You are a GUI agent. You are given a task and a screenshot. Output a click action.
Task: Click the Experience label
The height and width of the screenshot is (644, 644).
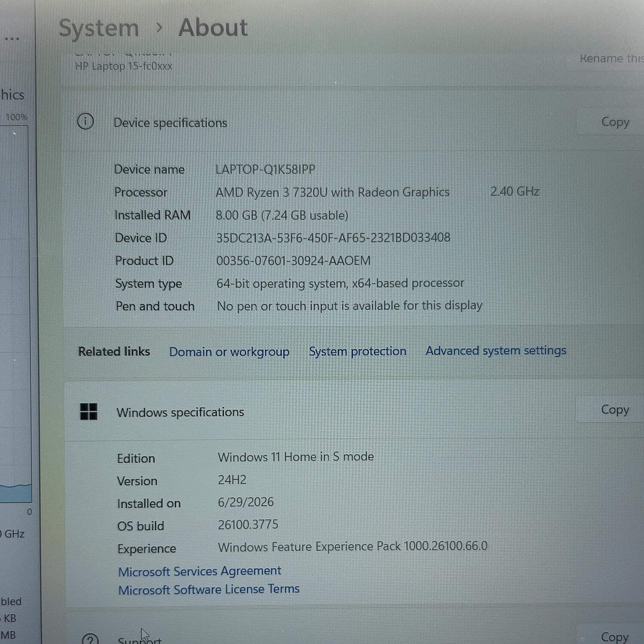(x=147, y=549)
